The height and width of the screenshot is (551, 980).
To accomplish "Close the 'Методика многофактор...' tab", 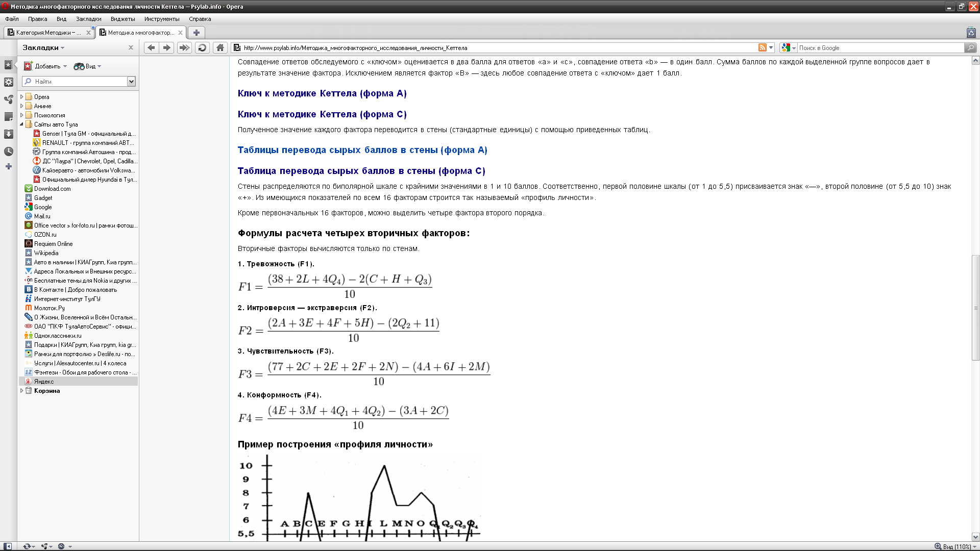I will tap(180, 33).
